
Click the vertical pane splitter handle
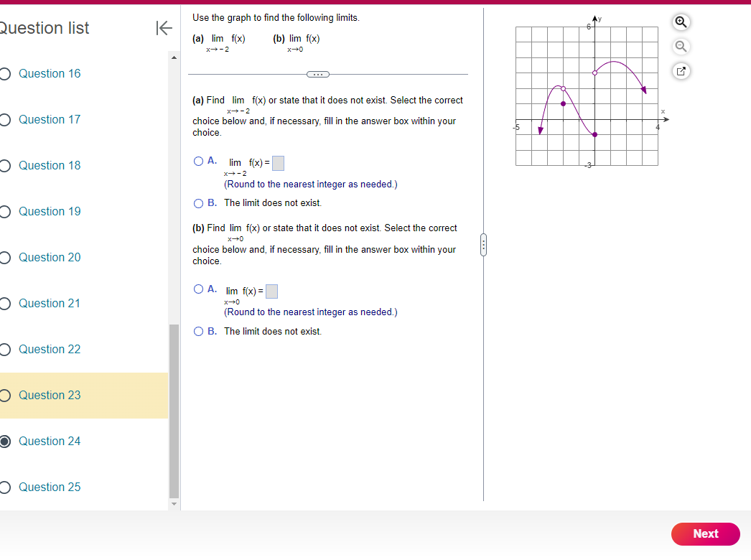(x=483, y=245)
